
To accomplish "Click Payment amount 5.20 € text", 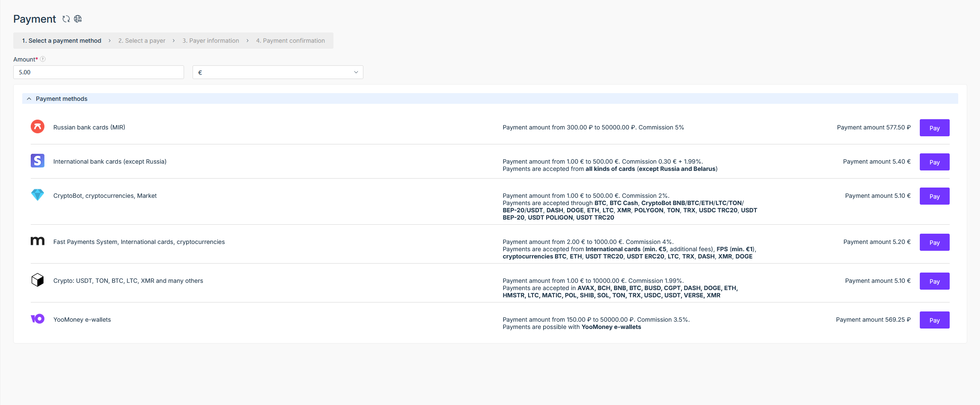I will pyautogui.click(x=877, y=242).
